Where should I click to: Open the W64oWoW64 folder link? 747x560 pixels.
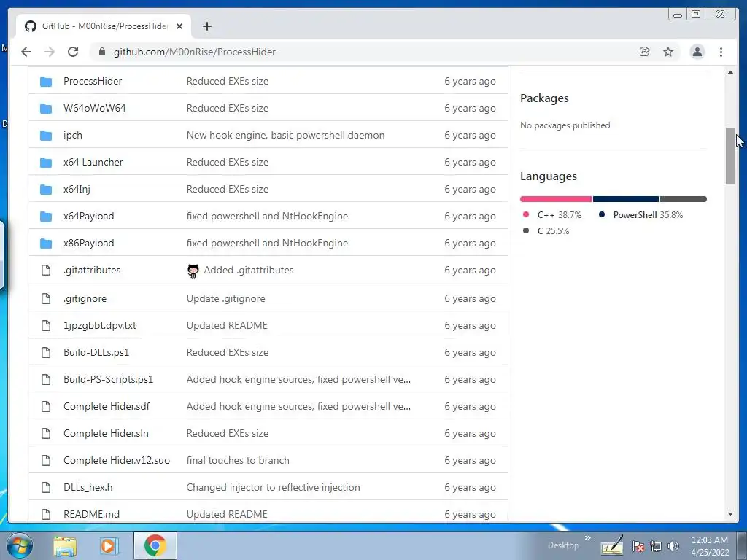[x=94, y=108]
